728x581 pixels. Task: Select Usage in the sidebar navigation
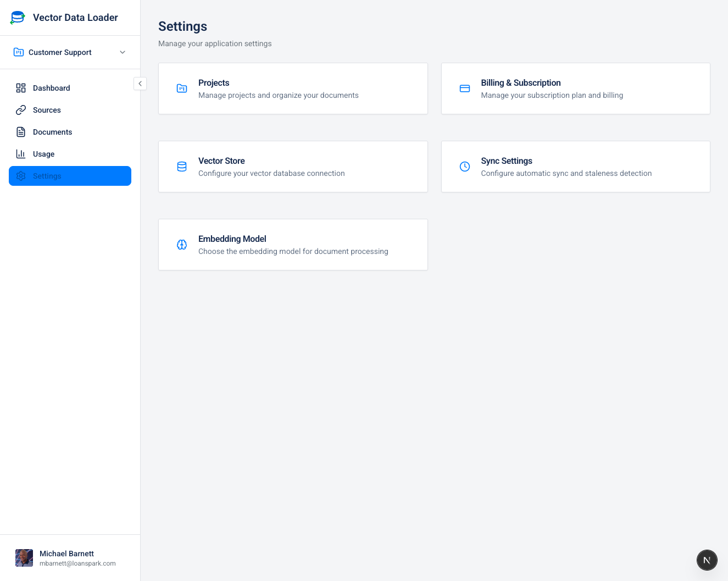coord(44,154)
